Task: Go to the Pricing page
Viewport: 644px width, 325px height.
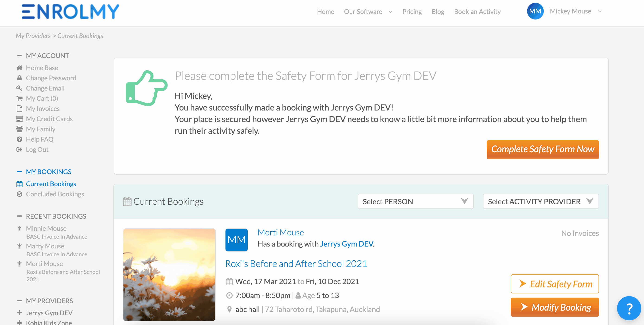Action: [412, 12]
